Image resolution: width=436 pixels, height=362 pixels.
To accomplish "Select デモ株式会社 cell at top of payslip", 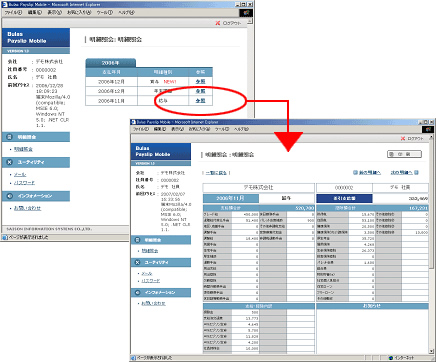I will (x=258, y=188).
